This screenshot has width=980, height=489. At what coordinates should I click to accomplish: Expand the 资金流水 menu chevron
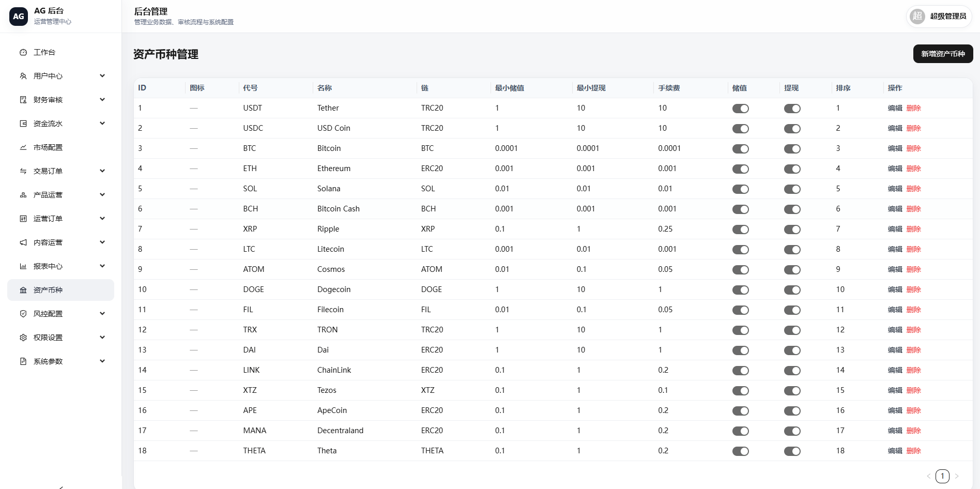(102, 124)
